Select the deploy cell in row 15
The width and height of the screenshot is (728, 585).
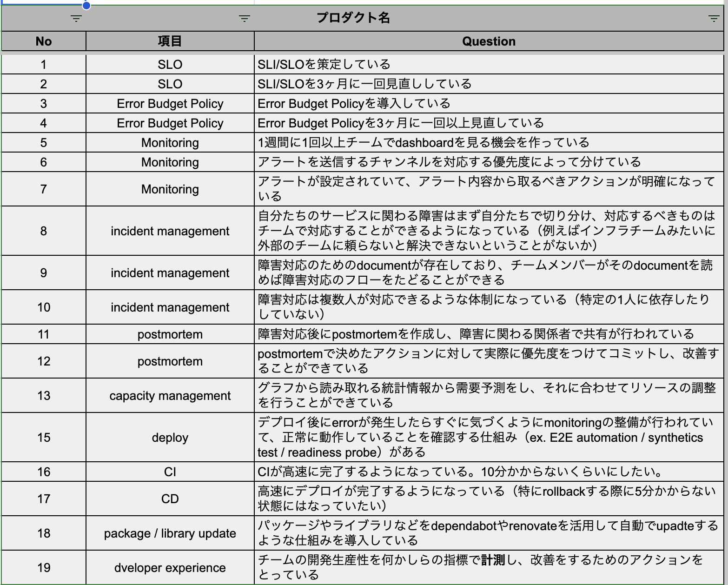(x=170, y=437)
